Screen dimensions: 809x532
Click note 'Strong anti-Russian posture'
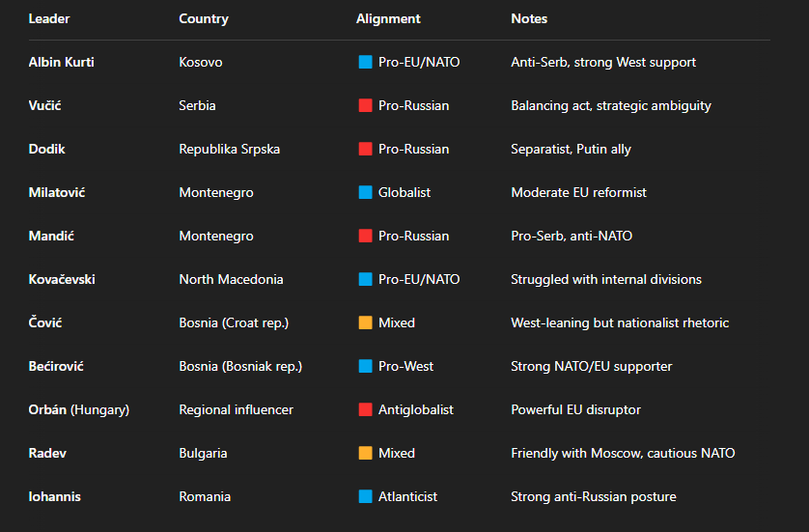coord(594,497)
